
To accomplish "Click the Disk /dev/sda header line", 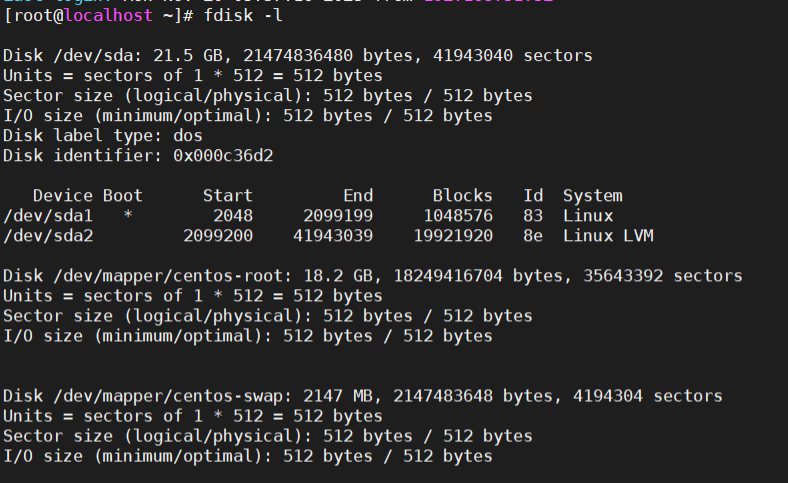I will 297,56.
